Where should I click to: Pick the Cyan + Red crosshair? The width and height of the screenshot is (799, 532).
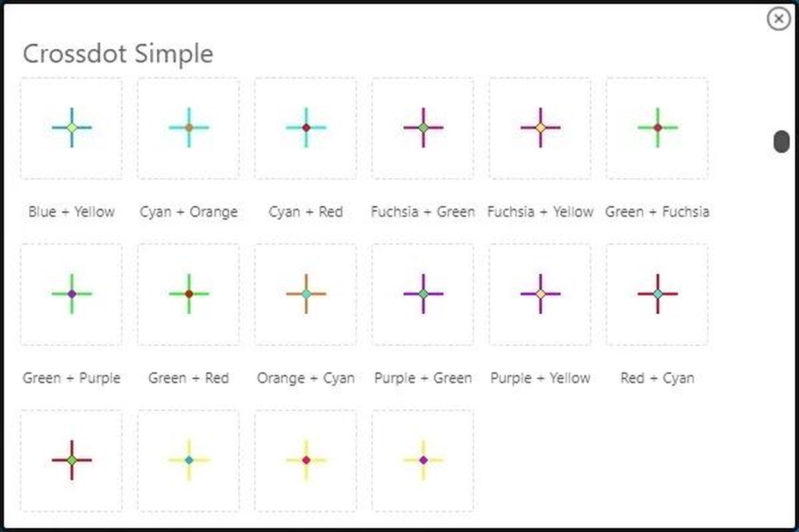point(306,128)
